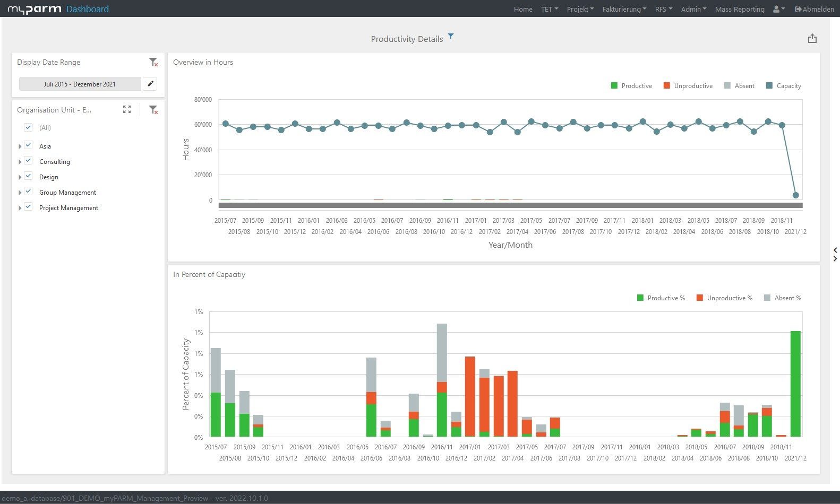Clear the Organisation Unit filter
This screenshot has height=504, width=840.
click(x=153, y=110)
